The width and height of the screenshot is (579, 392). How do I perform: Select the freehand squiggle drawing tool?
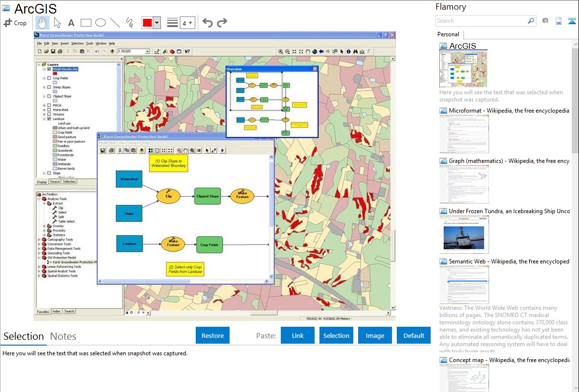[130, 23]
